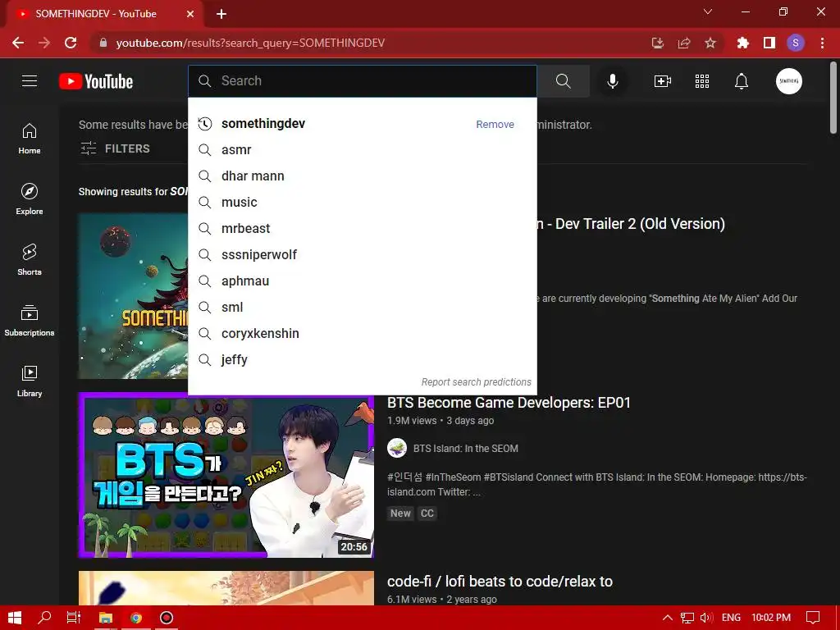The height and width of the screenshot is (630, 840).
Task: Open the Create video camera icon
Action: pos(663,81)
